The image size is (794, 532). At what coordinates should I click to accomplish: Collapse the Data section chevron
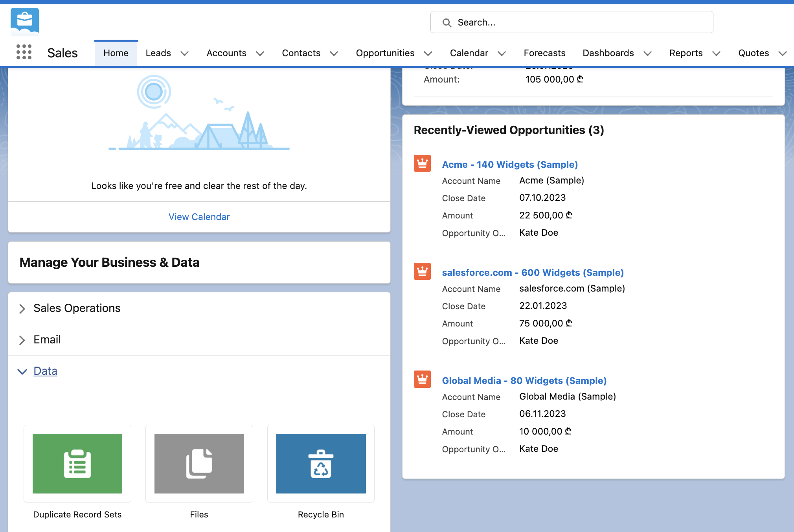point(22,371)
